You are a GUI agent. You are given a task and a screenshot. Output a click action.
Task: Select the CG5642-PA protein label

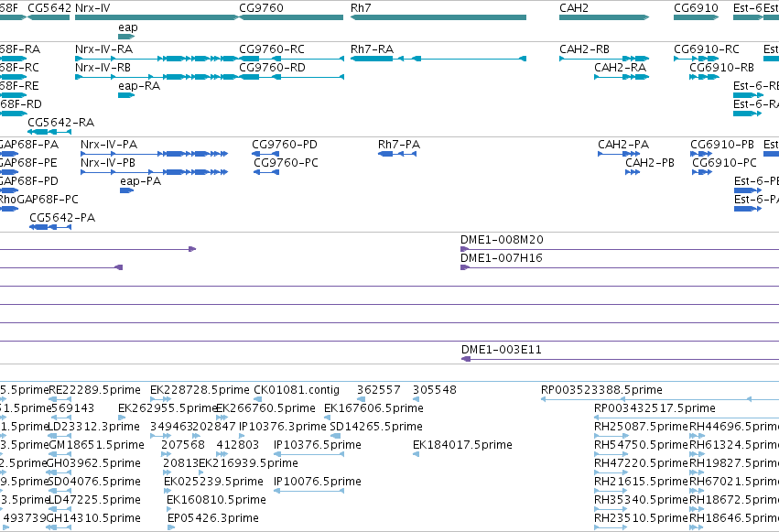click(62, 218)
